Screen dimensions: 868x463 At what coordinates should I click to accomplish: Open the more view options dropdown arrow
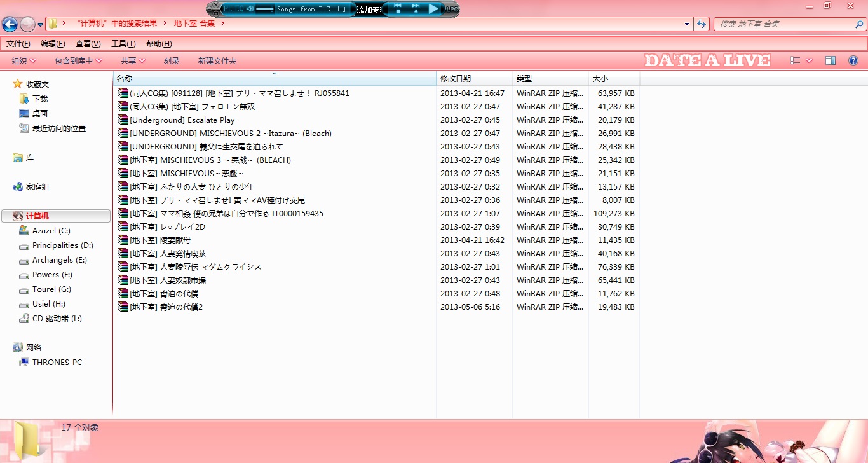tap(809, 60)
